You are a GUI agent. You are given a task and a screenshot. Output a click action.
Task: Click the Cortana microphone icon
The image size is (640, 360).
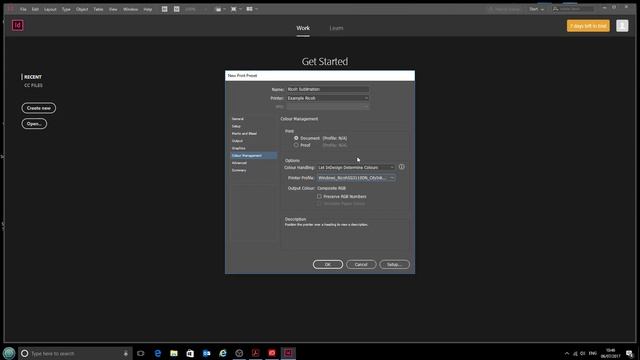pyautogui.click(x=126, y=353)
